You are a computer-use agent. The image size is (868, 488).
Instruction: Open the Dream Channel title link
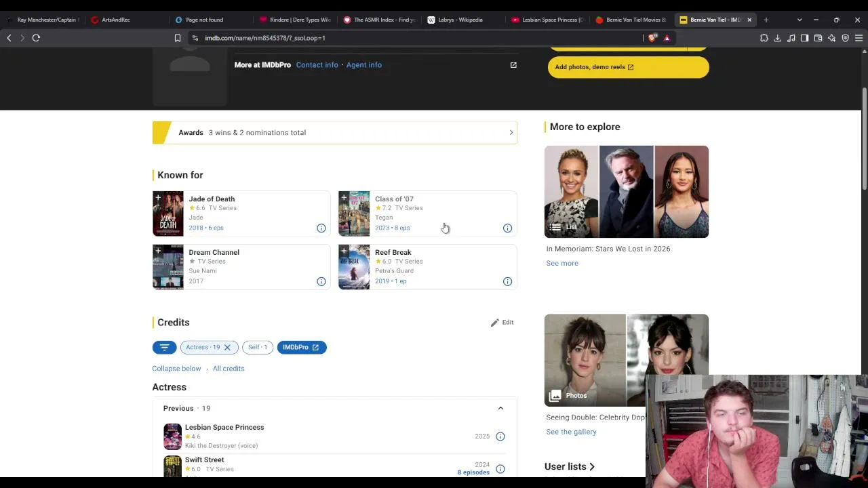(214, 252)
